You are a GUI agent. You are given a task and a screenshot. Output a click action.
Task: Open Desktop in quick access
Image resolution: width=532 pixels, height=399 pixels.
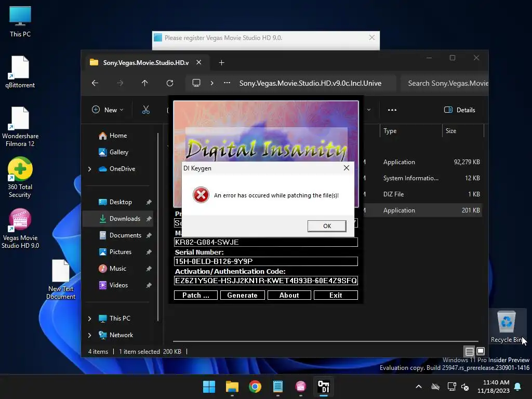[x=121, y=202]
